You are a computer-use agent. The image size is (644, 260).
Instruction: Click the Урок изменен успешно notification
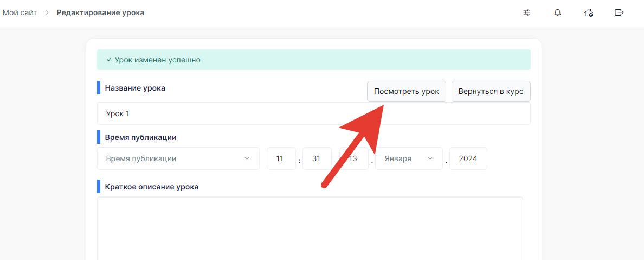(x=314, y=60)
